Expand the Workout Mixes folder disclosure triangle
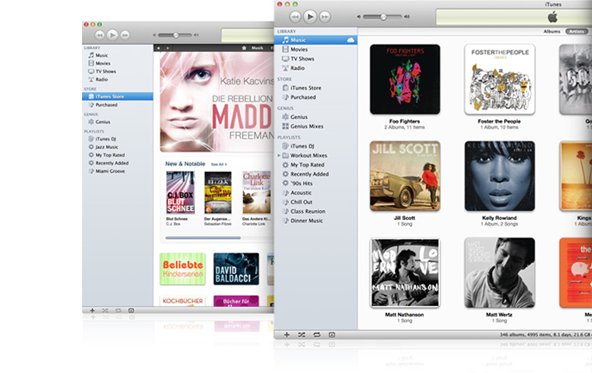This screenshot has height=373, width=592. 279,156
